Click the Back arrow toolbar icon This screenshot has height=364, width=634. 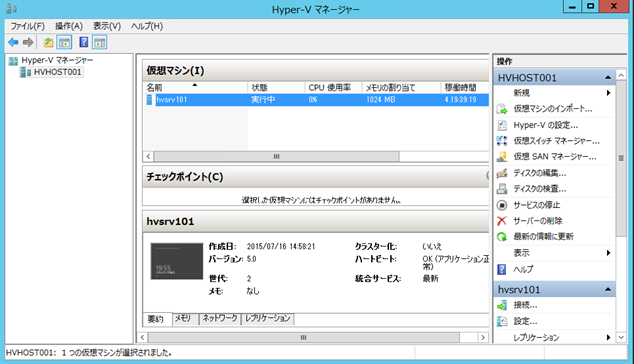tap(13, 42)
